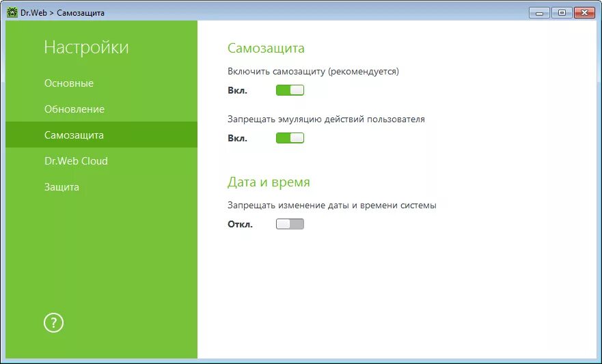The width and height of the screenshot is (602, 364).
Task: Click the 'Самозащита' section heading
Action: coord(266,48)
